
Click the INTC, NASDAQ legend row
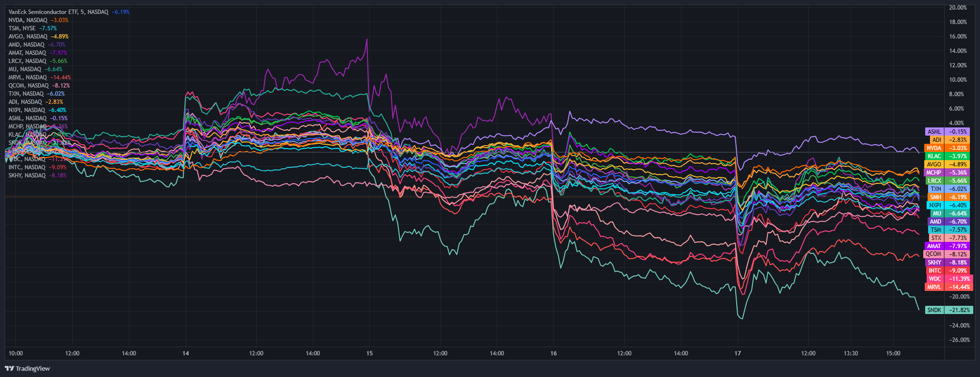pyautogui.click(x=37, y=167)
